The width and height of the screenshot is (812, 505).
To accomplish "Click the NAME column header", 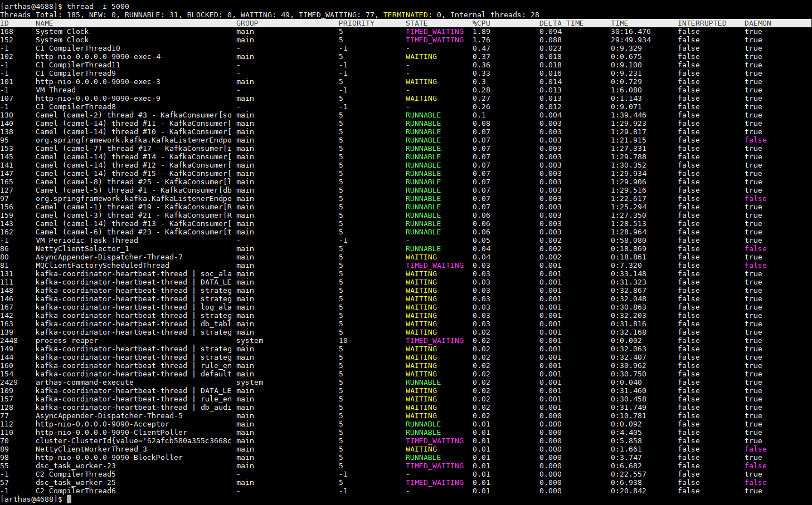I will (x=45, y=23).
